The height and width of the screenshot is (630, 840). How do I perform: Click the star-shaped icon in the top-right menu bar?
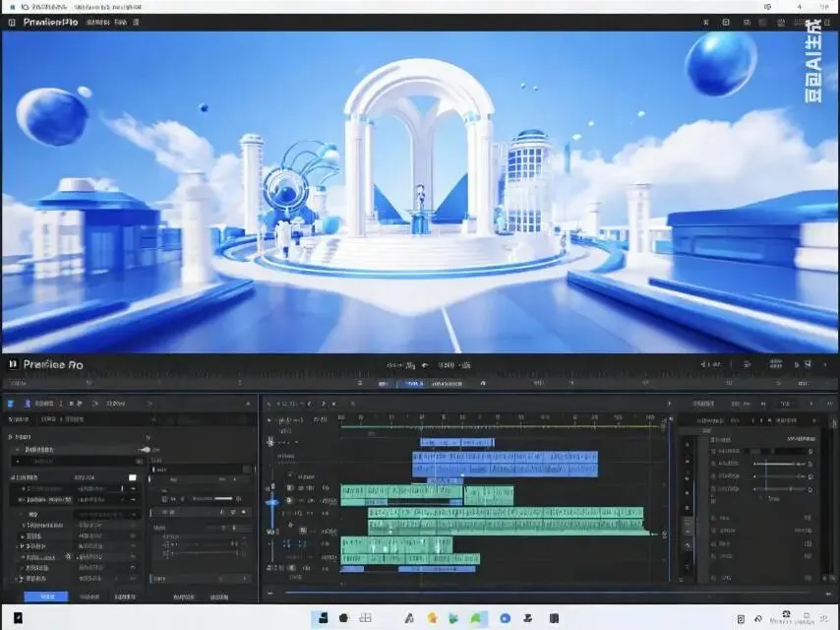pyautogui.click(x=706, y=23)
